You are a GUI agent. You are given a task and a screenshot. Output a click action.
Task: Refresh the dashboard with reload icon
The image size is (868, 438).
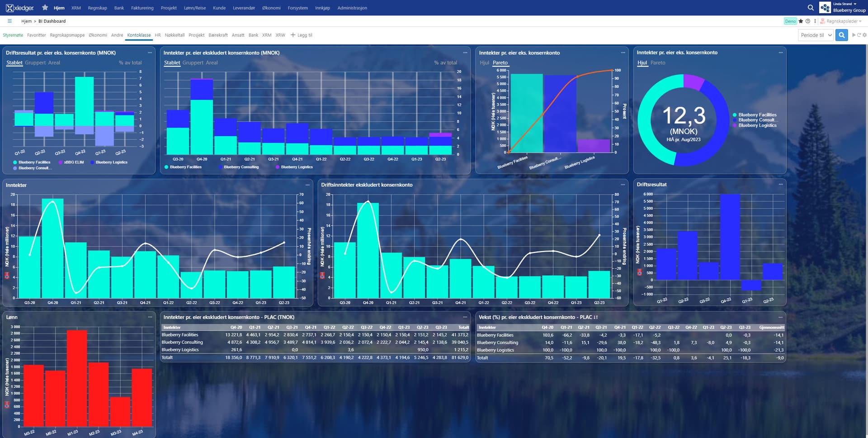859,35
